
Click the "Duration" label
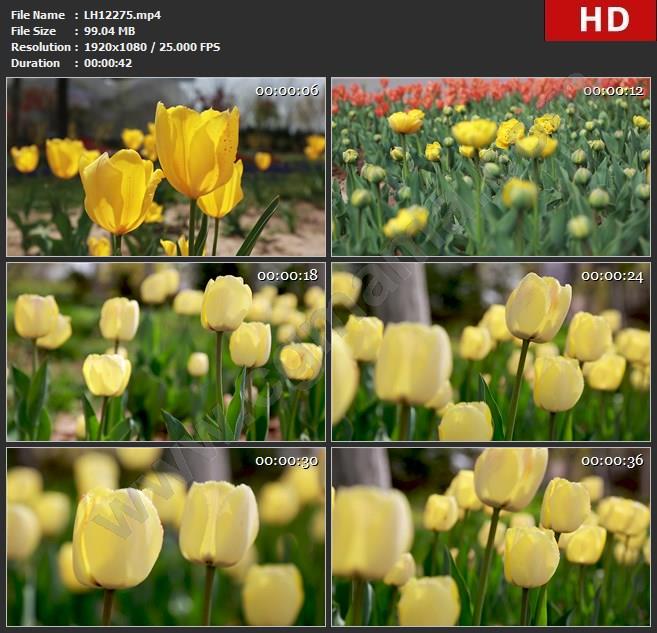click(x=35, y=63)
